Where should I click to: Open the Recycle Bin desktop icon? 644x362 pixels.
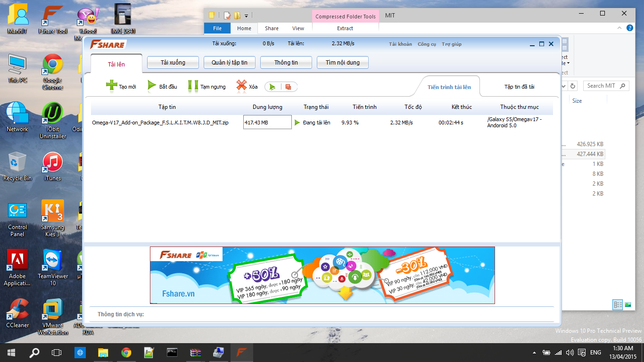point(17,166)
